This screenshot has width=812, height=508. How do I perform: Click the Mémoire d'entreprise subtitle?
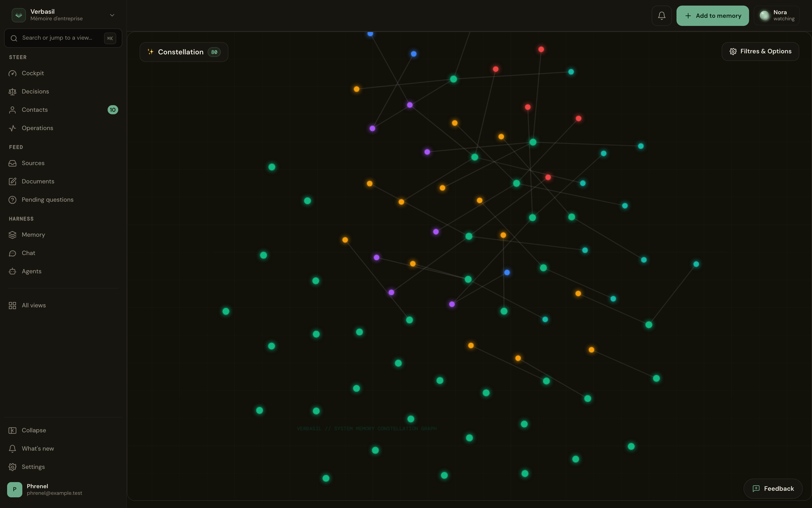[56, 19]
